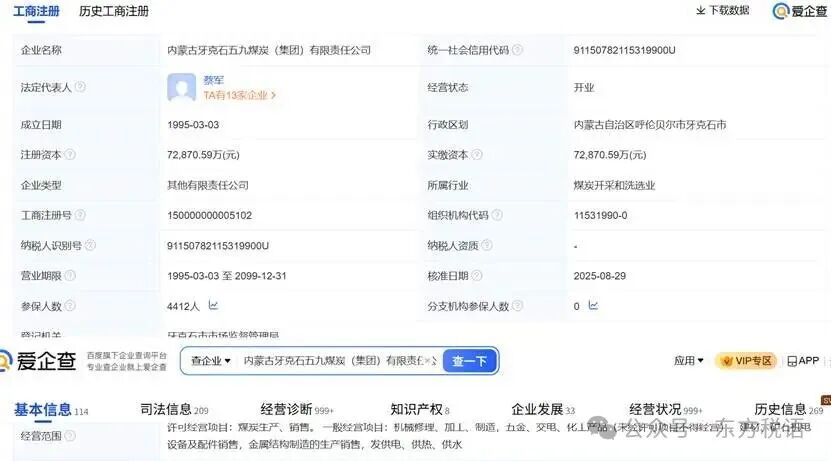Screen dimensions: 831x461
Task: Click the 下载数据 download icon
Action: click(x=701, y=11)
